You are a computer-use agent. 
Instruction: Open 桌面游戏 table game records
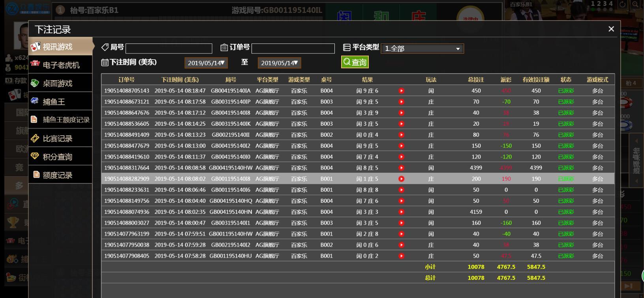[x=60, y=83]
